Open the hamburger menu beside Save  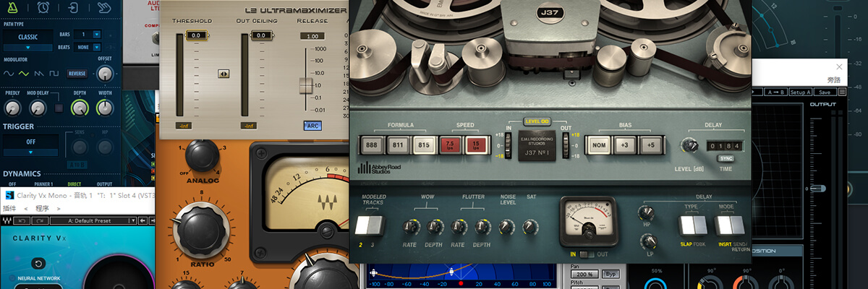coord(842,92)
